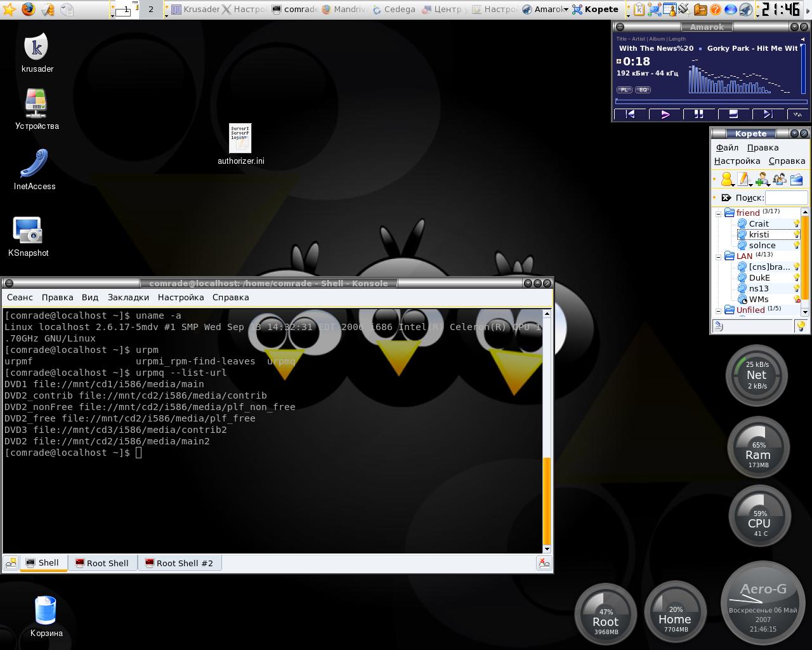Collapse the Unfiled group in Kopete
This screenshot has width=812, height=650.
[719, 310]
